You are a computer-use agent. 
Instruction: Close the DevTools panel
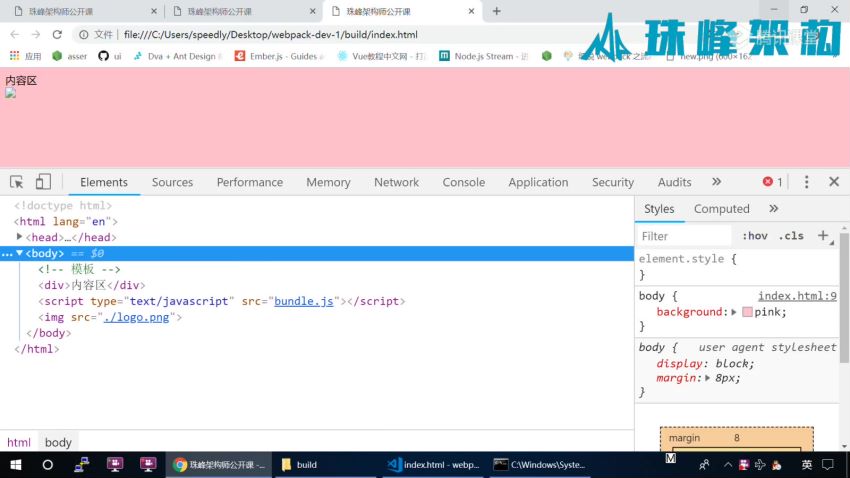coord(834,182)
